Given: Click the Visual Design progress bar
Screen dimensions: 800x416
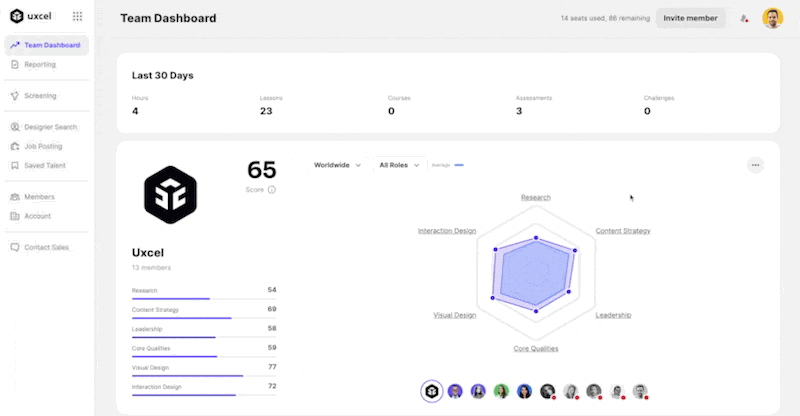Looking at the screenshot, I should (x=204, y=376).
